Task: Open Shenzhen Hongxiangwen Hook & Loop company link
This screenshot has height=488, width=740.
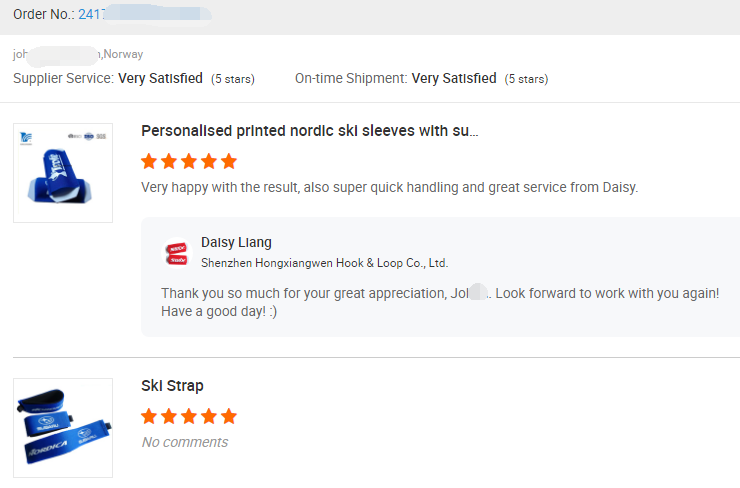Action: pos(324,263)
